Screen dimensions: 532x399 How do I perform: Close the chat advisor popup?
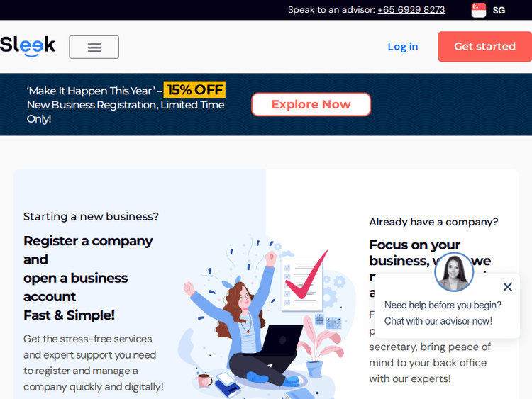508,287
